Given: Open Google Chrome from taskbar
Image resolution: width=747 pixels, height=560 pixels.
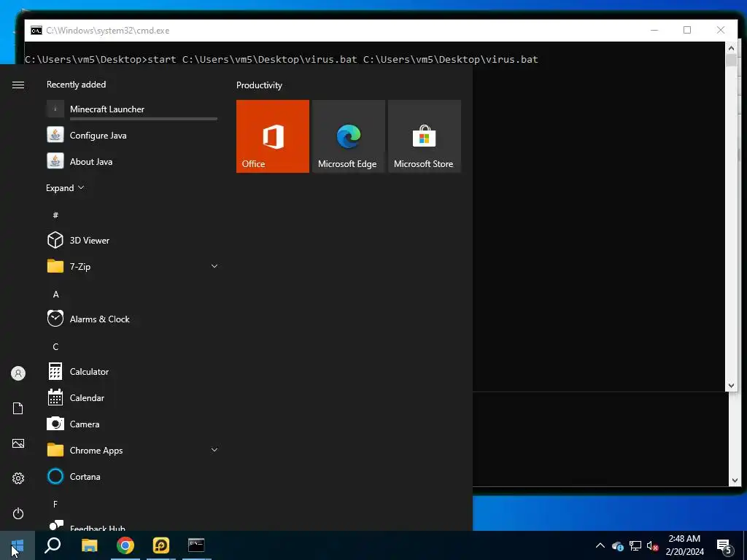Looking at the screenshot, I should coord(125,545).
